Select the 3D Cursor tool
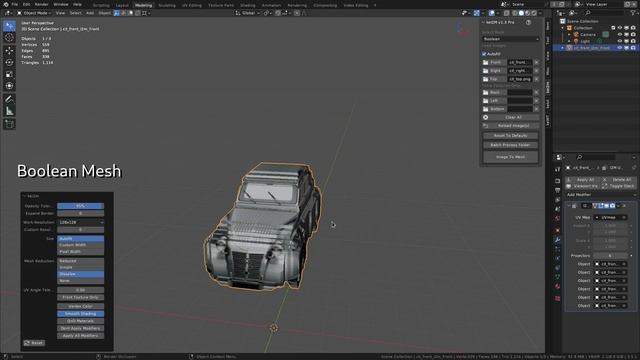 (x=9, y=38)
